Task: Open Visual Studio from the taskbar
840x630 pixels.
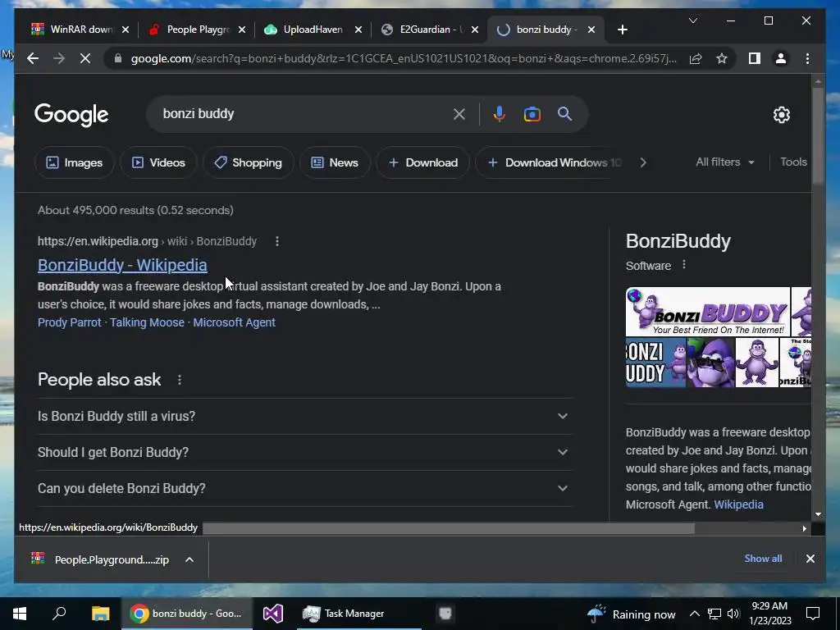Action: click(x=272, y=614)
